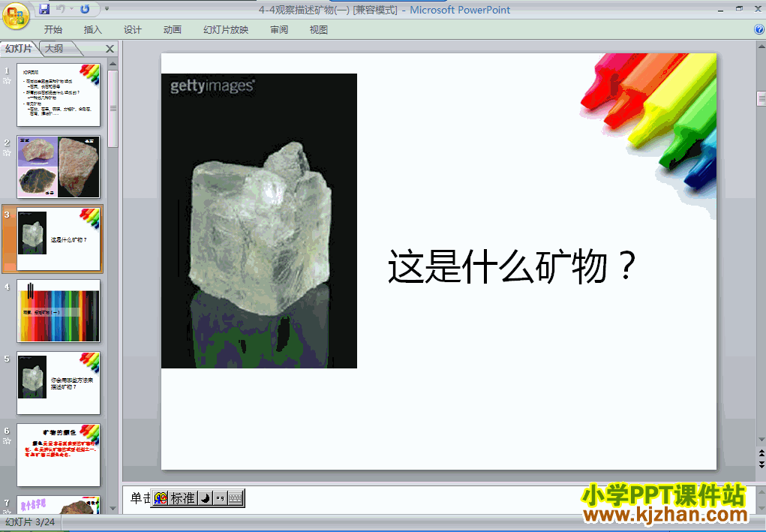This screenshot has width=766, height=532.
Task: Open PowerPoint help with the question mark
Action: point(759,30)
